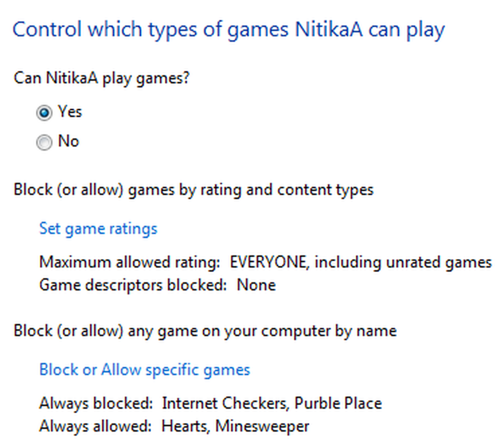
Task: Click the rating and content types heading
Action: coord(194,190)
